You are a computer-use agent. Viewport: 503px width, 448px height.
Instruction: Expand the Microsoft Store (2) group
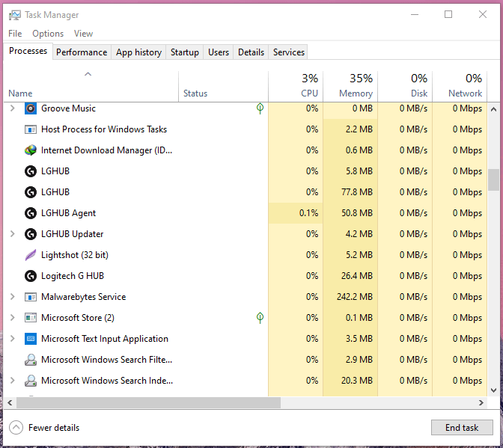(13, 318)
